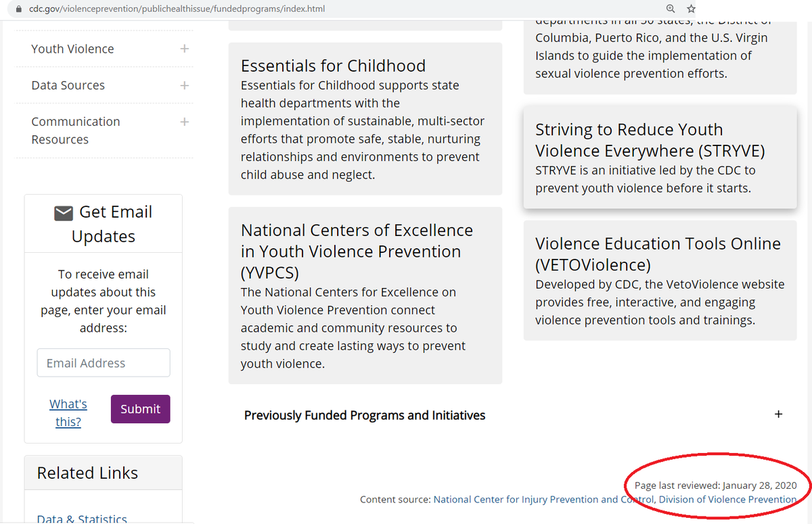
Task: Open Youth Violence in sidebar
Action: pyautogui.click(x=72, y=49)
